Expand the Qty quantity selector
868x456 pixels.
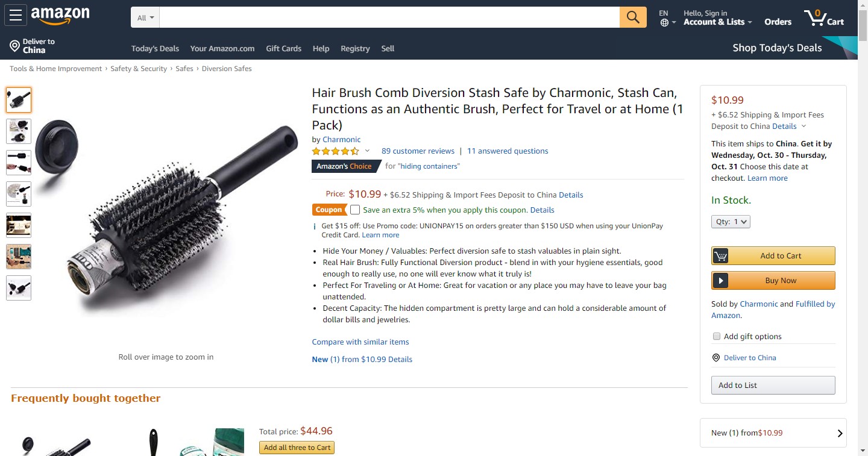click(x=731, y=222)
